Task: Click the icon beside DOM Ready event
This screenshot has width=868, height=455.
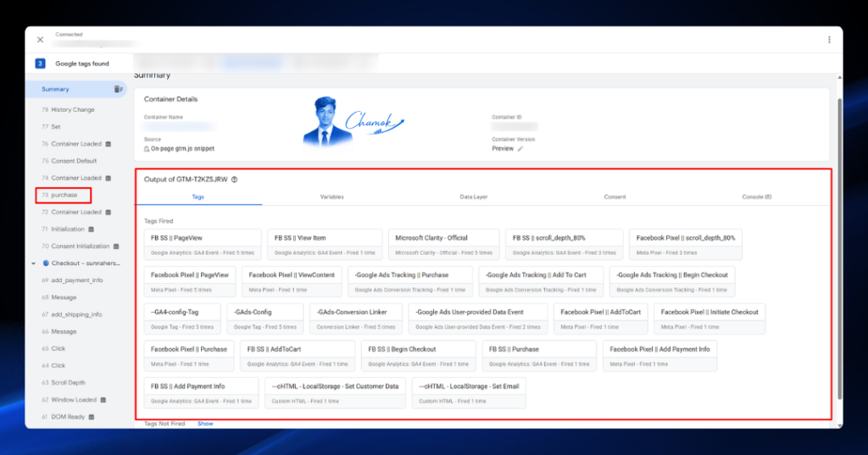Action: pos(92,417)
